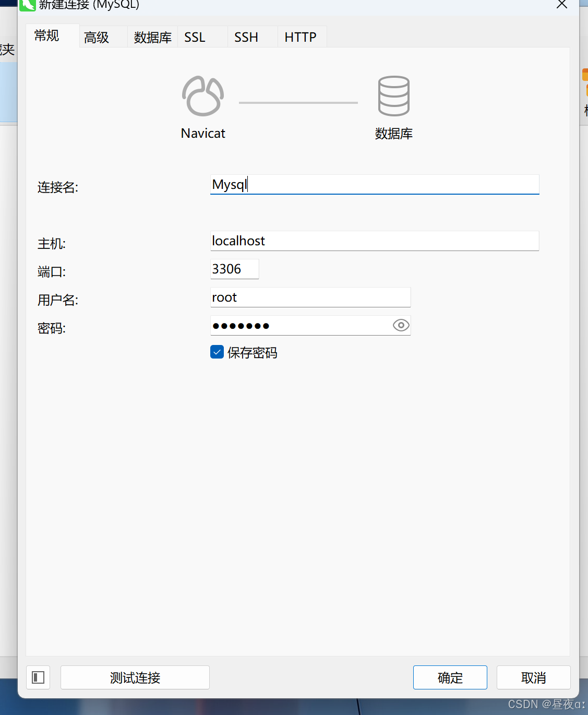Click the 用户名 field containing root
This screenshot has width=588, height=715.
pyautogui.click(x=310, y=297)
